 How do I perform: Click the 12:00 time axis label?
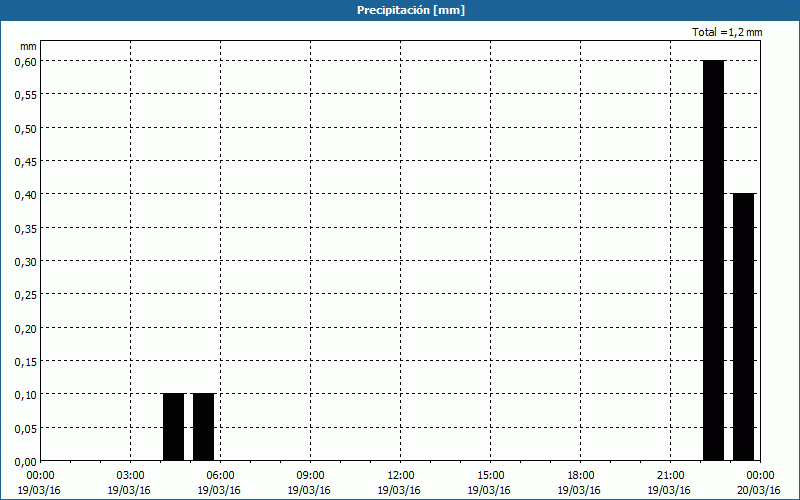(400, 476)
